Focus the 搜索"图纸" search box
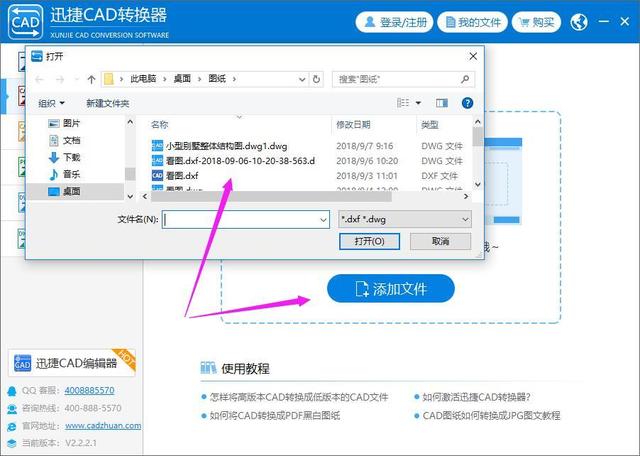640x456 pixels. 403,79
